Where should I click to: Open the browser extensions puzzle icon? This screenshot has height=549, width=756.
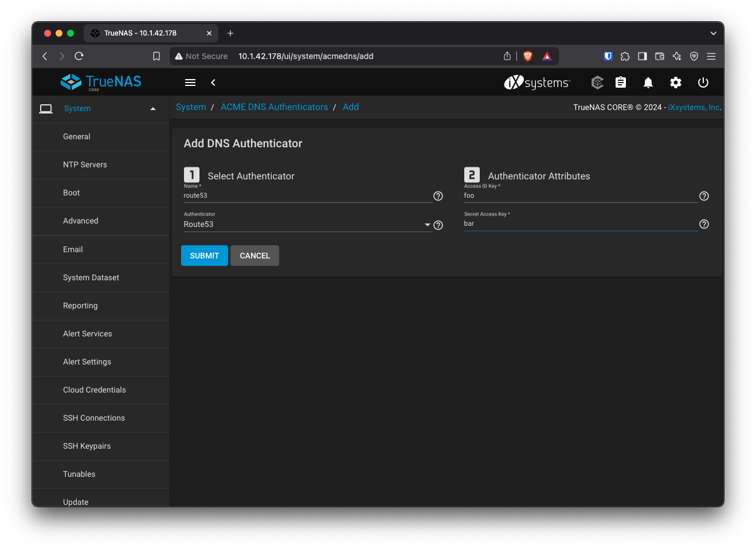(x=625, y=56)
